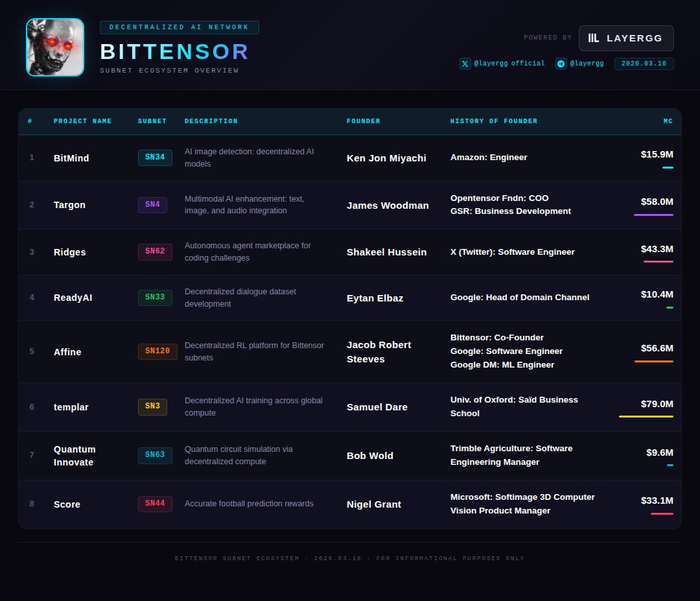Viewport: 700px width, 601px height.
Task: Click 'X (Twitter): Software Engineer' text
Action: point(513,252)
